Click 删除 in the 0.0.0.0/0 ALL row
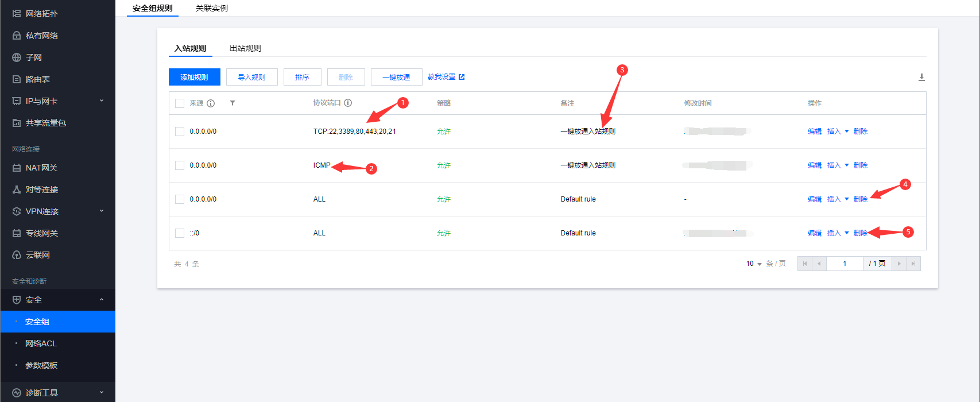The height and width of the screenshot is (402, 980). pyautogui.click(x=861, y=199)
